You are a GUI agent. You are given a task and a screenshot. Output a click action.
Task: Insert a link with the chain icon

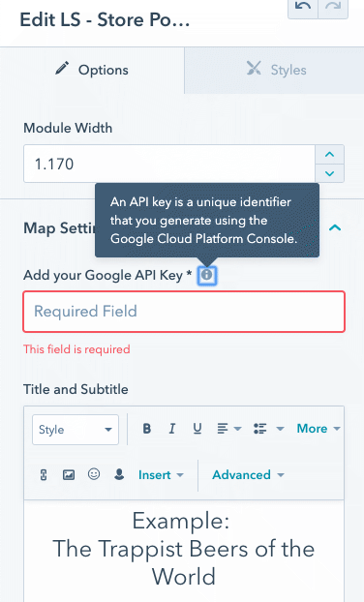(x=44, y=475)
